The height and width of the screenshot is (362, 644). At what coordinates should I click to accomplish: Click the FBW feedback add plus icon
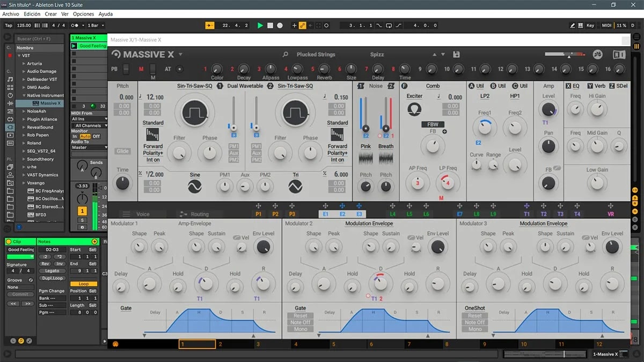(x=444, y=131)
